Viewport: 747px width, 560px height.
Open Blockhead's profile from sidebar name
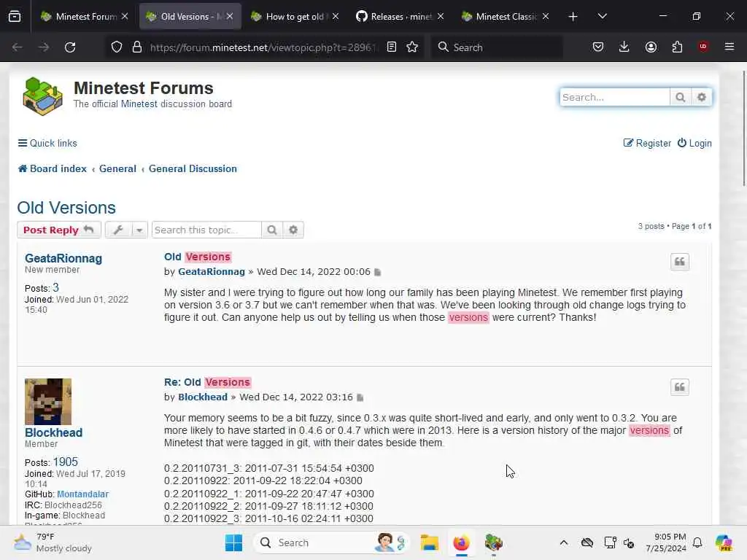tap(53, 432)
